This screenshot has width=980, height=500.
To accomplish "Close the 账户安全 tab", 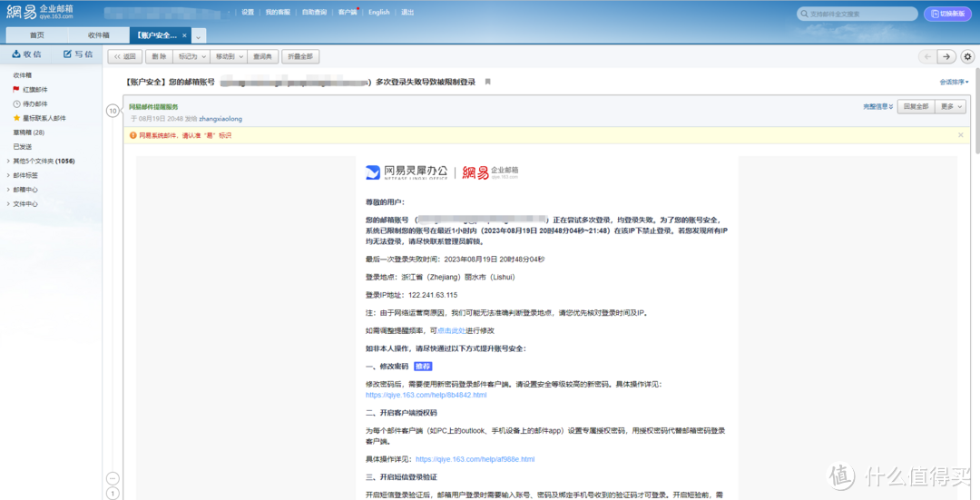I will (184, 35).
